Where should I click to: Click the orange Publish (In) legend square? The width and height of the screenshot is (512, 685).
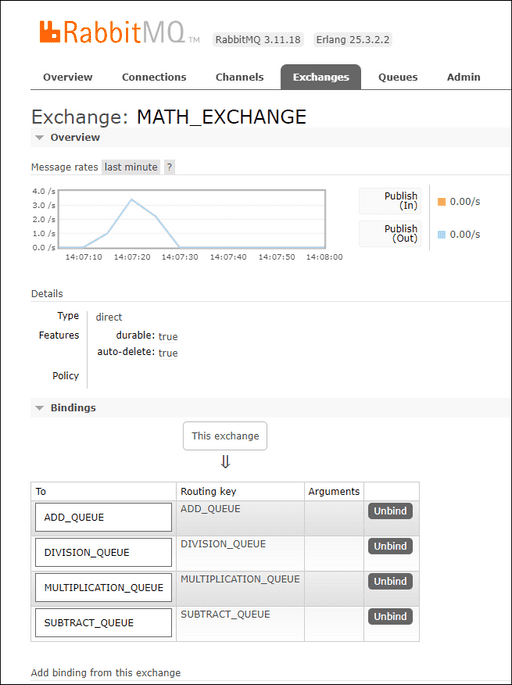tap(442, 202)
